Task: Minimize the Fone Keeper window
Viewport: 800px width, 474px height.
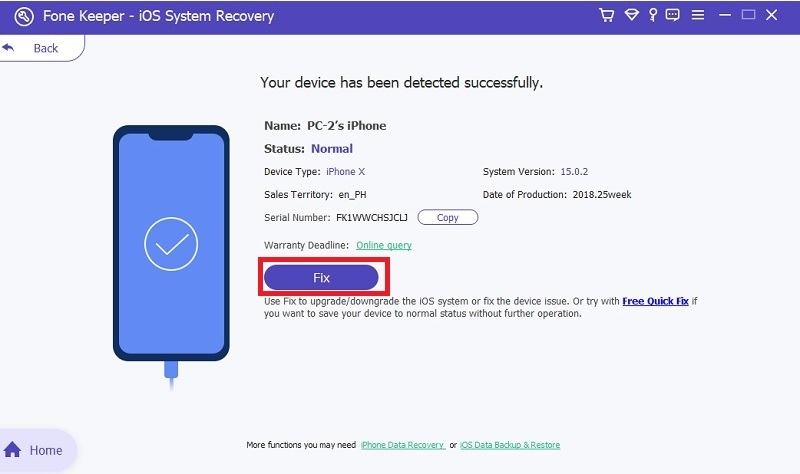Action: tap(724, 15)
